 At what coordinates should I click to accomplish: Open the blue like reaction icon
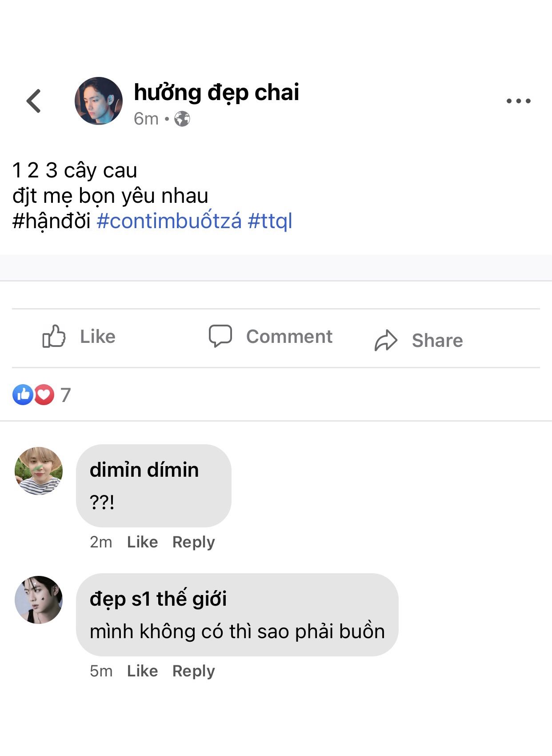coord(23,394)
